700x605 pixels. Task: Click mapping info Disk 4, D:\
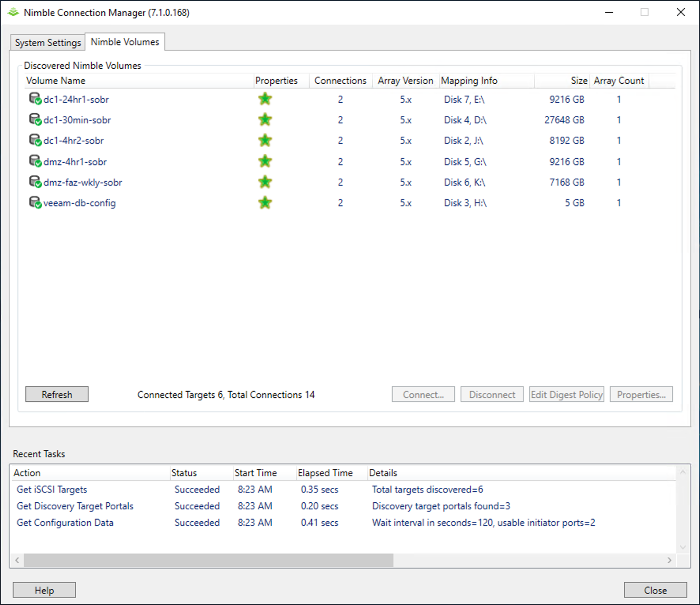[x=465, y=120]
